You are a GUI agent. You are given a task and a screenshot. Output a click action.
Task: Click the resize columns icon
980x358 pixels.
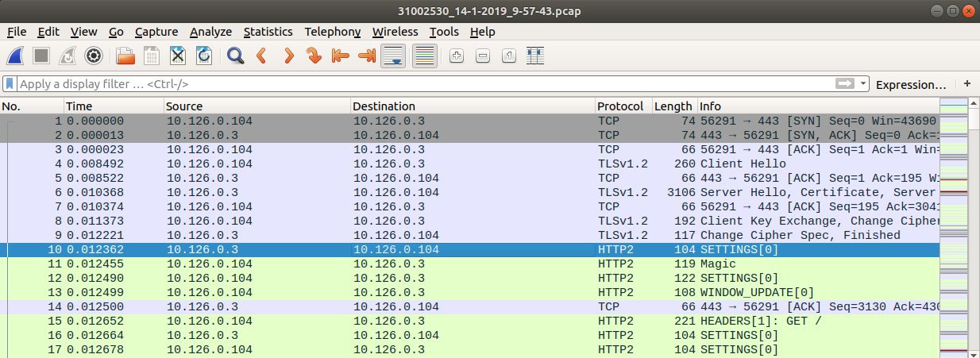[x=536, y=56]
